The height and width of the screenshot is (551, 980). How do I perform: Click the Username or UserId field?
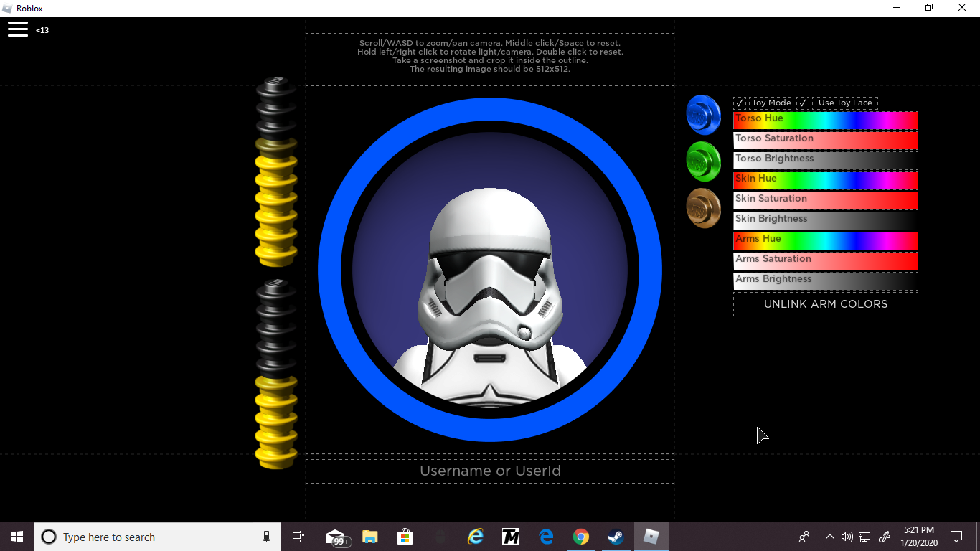(490, 471)
